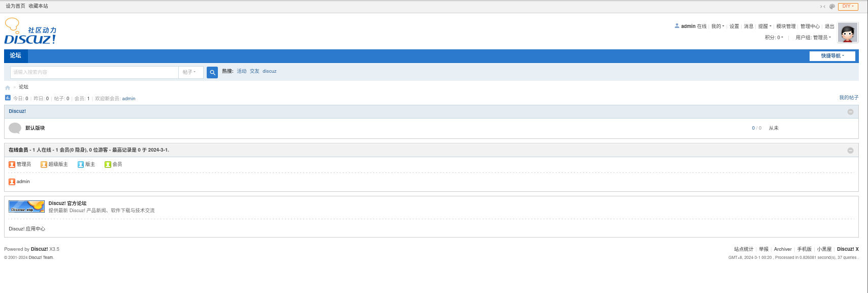Click the 默认版块 speech bubble icon
868x293 pixels.
15,128
